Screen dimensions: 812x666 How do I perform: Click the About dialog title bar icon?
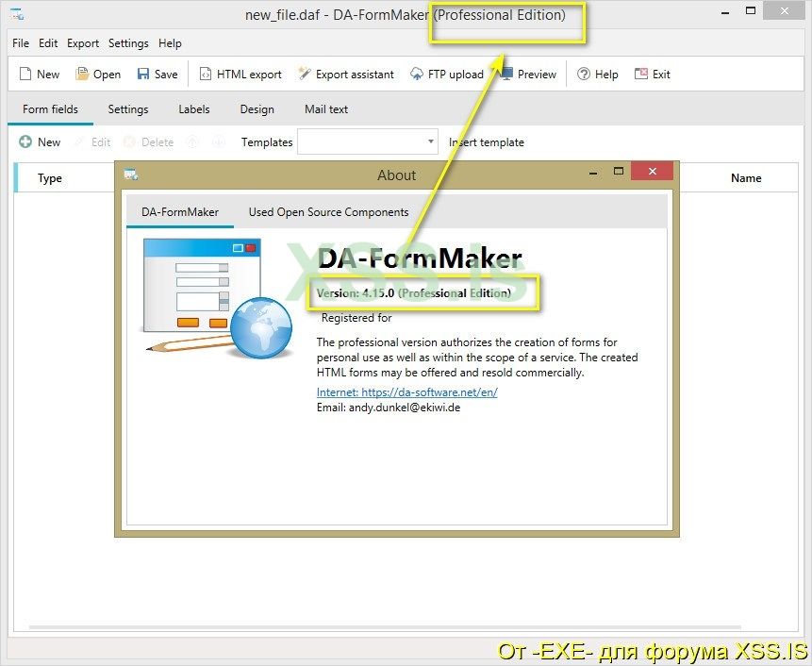(131, 175)
